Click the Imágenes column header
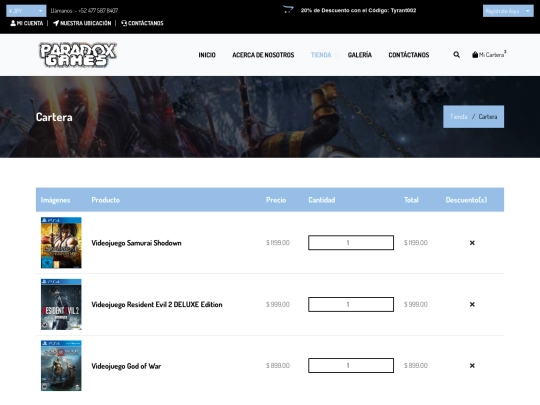 coord(55,200)
